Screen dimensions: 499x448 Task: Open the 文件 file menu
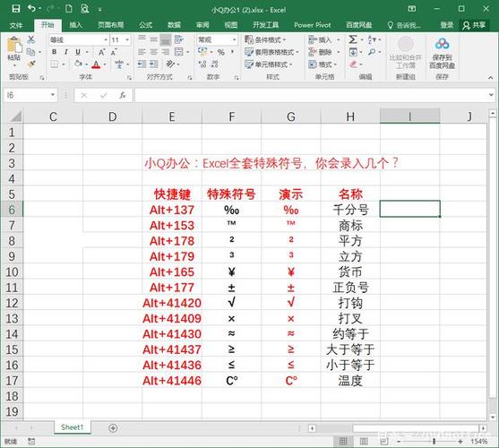click(x=15, y=25)
